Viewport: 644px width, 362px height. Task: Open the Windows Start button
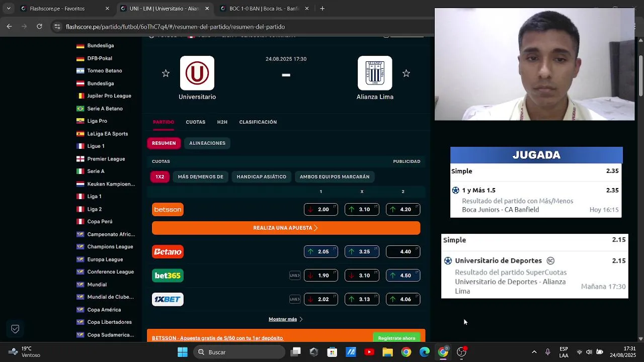pyautogui.click(x=182, y=352)
